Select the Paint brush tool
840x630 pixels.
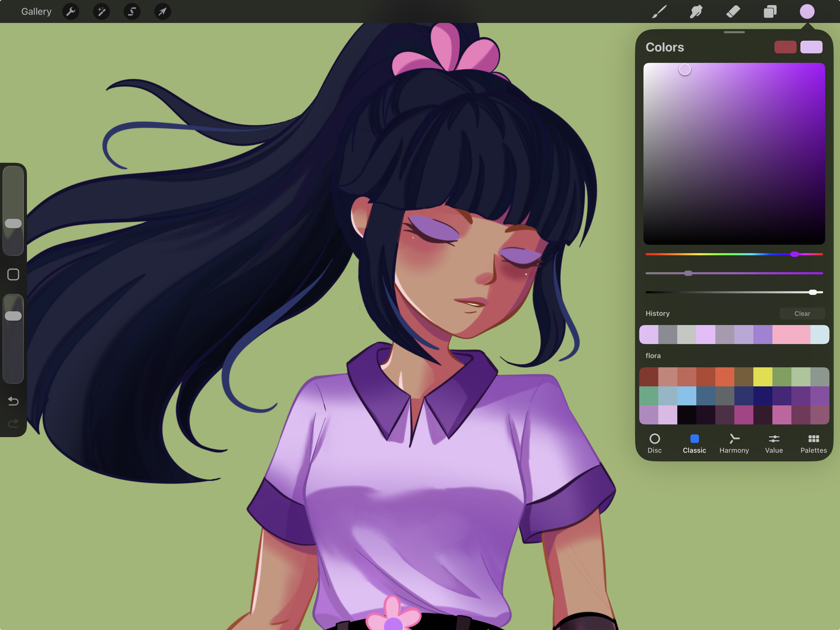click(x=659, y=12)
